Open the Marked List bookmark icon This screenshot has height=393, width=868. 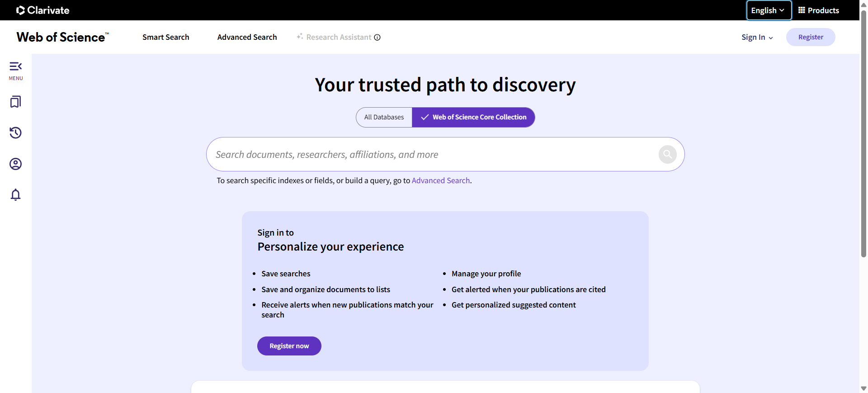(16, 102)
